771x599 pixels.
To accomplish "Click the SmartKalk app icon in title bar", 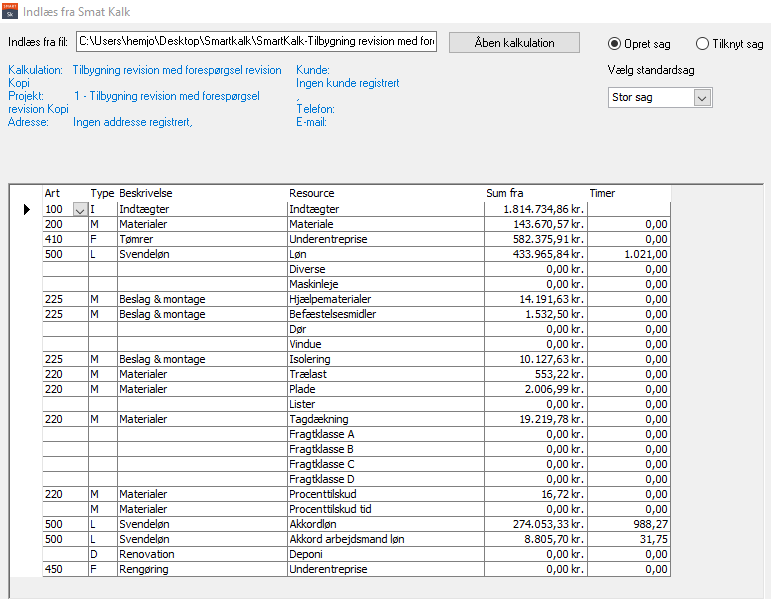I will (10, 11).
